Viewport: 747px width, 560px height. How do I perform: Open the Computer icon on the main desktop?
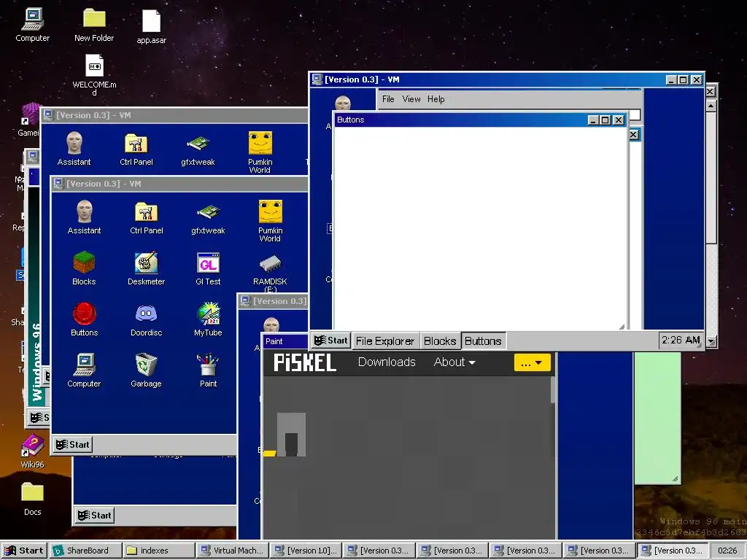pos(32,25)
